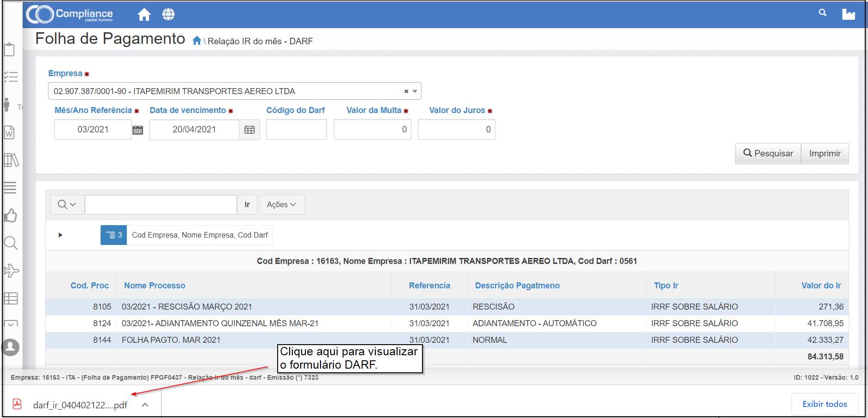Viewport: 868px width, 418px height.
Task: Click the Mês/Ano Referência field
Action: 93,130
